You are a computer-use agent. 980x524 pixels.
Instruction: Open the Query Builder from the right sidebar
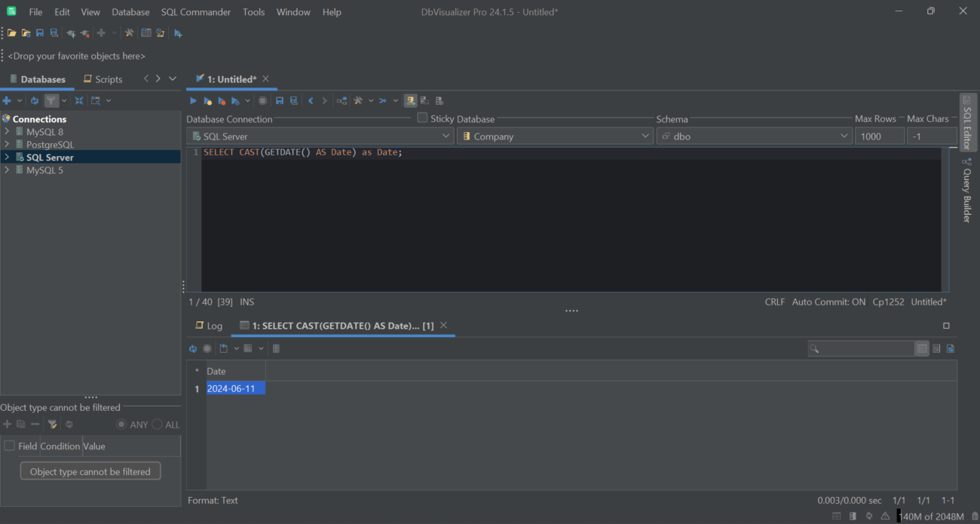(967, 193)
